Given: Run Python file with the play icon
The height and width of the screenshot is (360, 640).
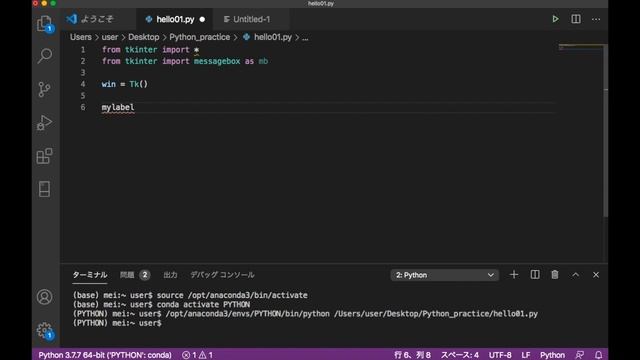Looking at the screenshot, I should click(555, 19).
